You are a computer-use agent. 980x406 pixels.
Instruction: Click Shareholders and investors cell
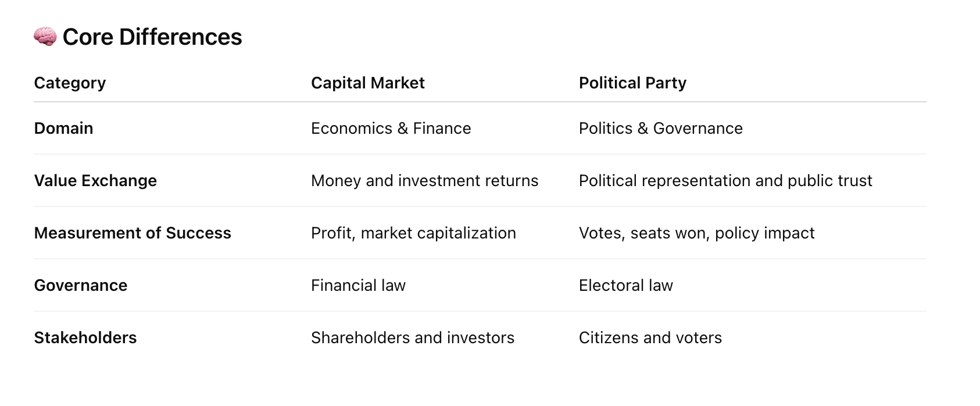[413, 338]
